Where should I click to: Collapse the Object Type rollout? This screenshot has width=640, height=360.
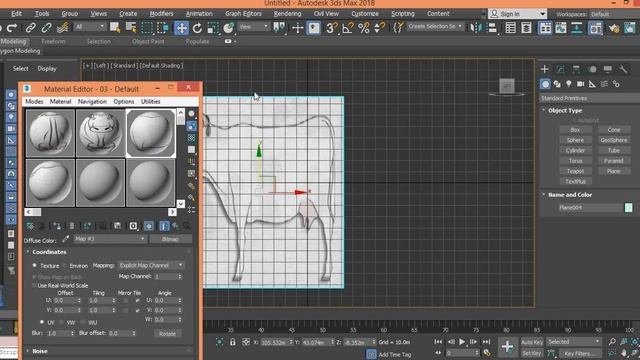[x=565, y=110]
